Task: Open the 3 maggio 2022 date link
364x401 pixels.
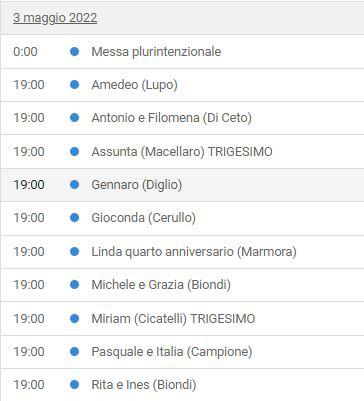Action: (x=55, y=18)
